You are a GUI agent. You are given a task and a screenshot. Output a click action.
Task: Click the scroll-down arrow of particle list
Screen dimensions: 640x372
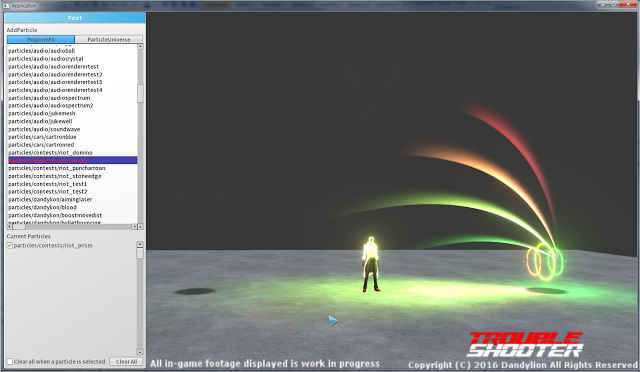(140, 227)
